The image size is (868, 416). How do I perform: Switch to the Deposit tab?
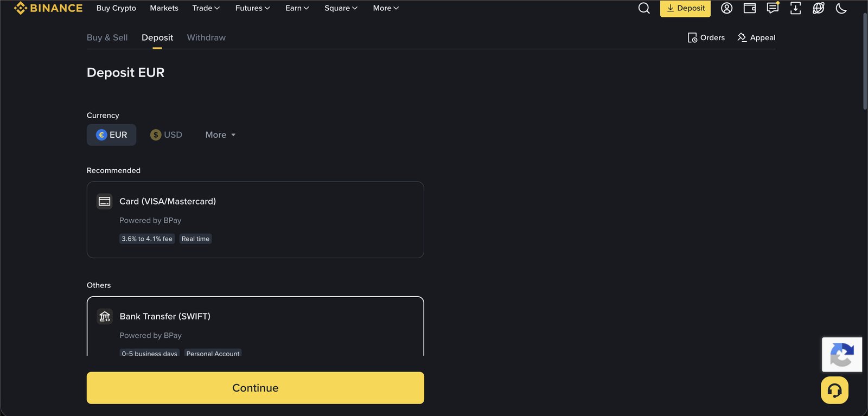point(157,37)
